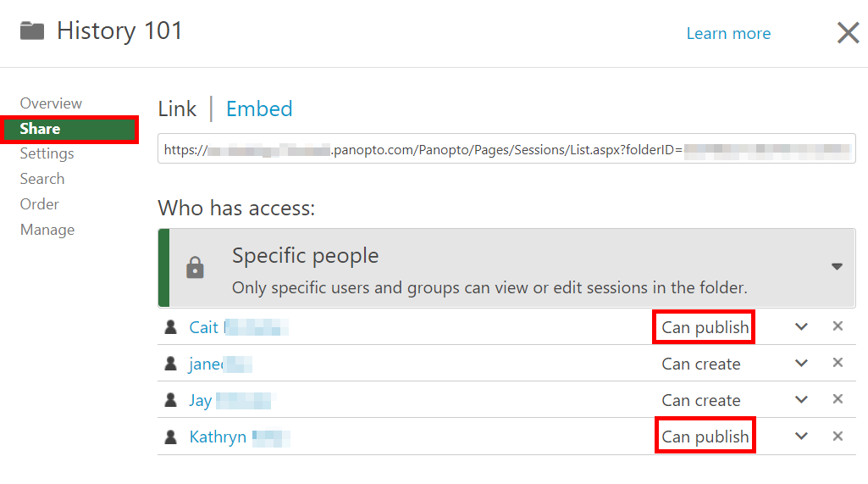Close the History 101 dialog
The height and width of the screenshot is (484, 868).
click(848, 33)
